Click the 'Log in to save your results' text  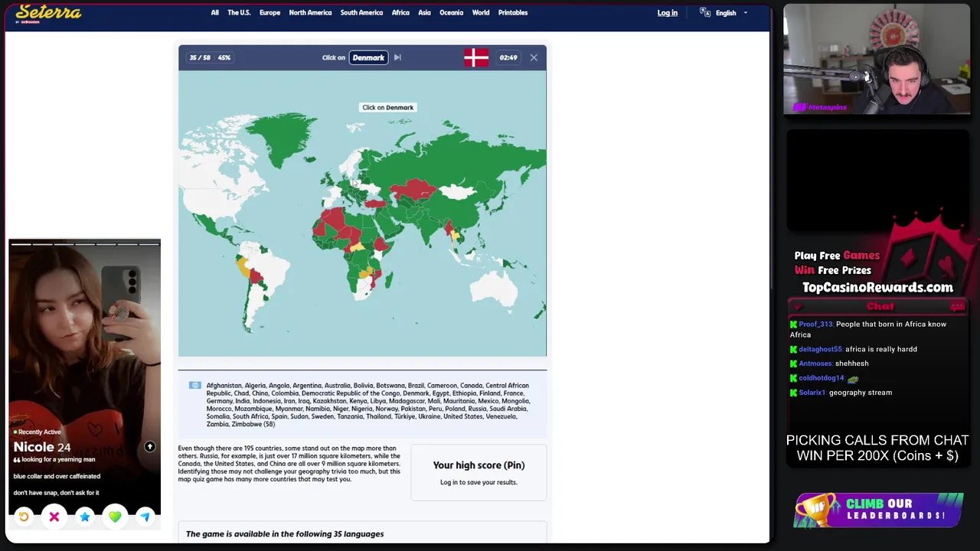coord(479,482)
